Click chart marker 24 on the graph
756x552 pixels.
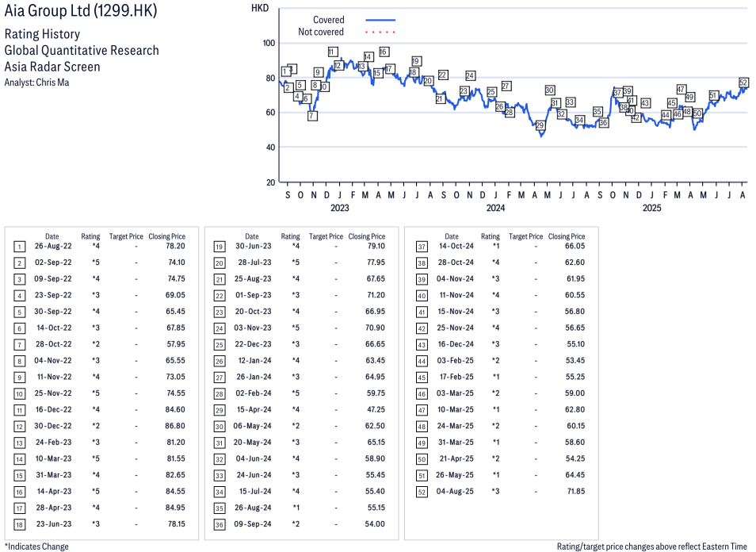470,76
